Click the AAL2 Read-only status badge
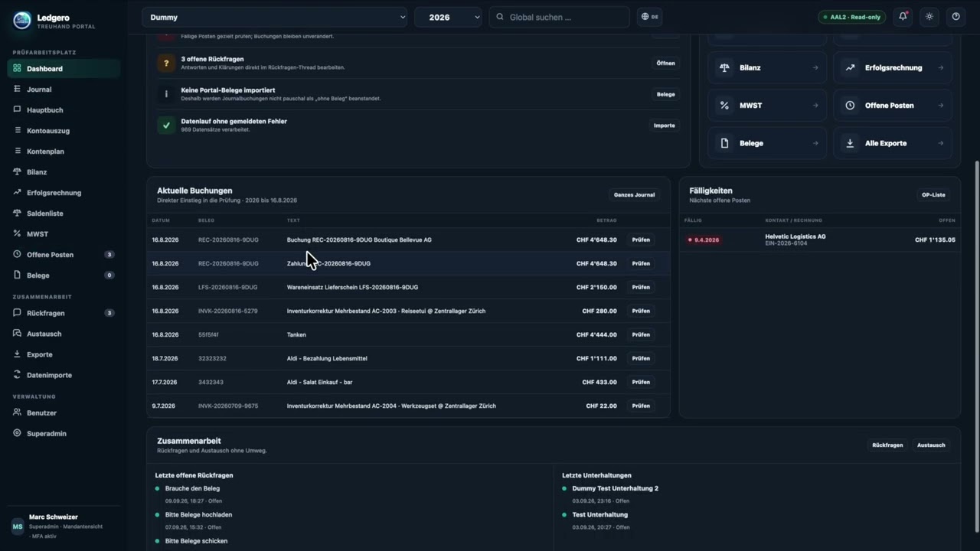 click(x=851, y=17)
